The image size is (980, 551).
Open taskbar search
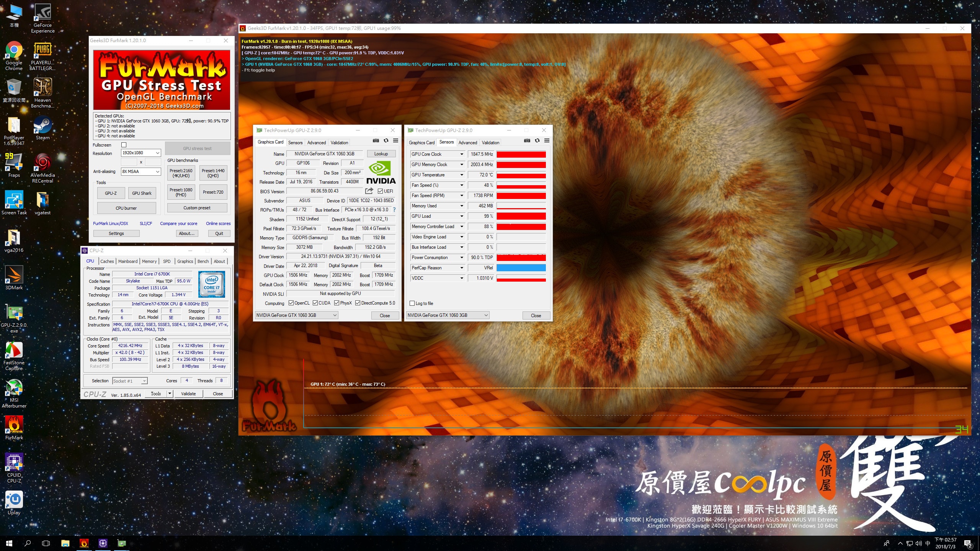(28, 543)
